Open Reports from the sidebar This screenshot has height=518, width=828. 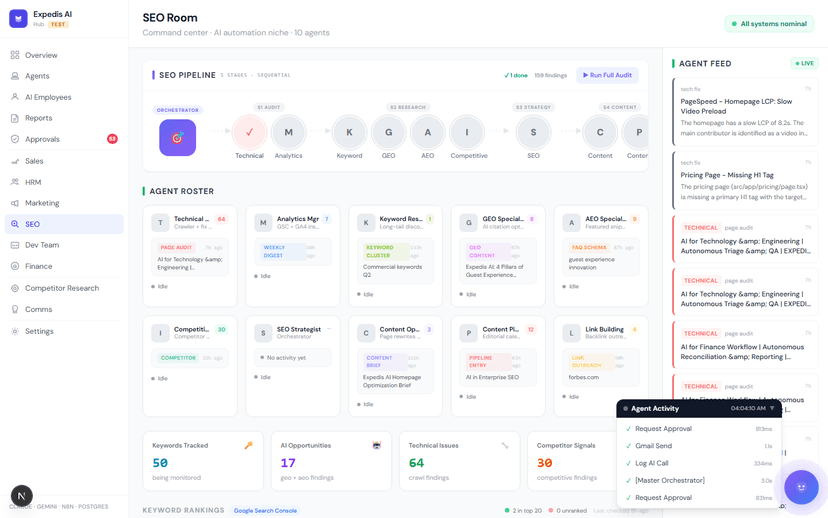[64, 118]
